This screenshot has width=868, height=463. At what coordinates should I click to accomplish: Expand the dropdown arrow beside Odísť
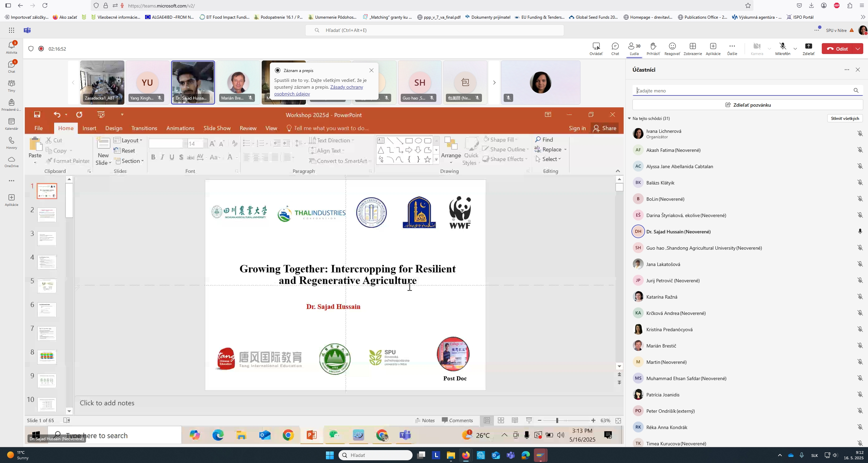tap(858, 49)
